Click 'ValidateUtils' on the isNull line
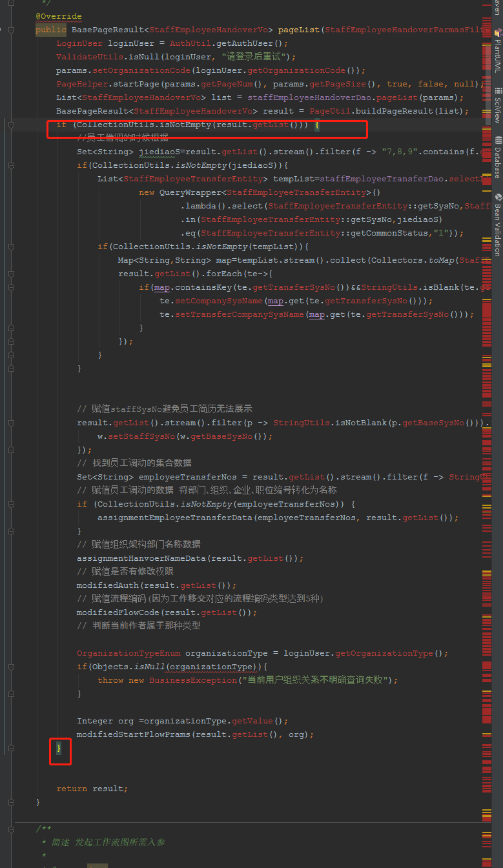Viewport: 503px width, 868px height. [90, 57]
